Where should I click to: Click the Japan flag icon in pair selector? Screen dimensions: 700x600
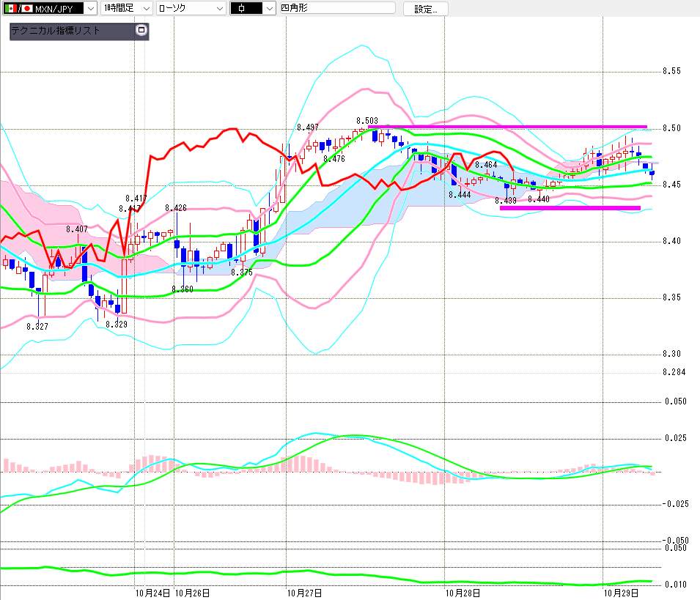click(27, 9)
